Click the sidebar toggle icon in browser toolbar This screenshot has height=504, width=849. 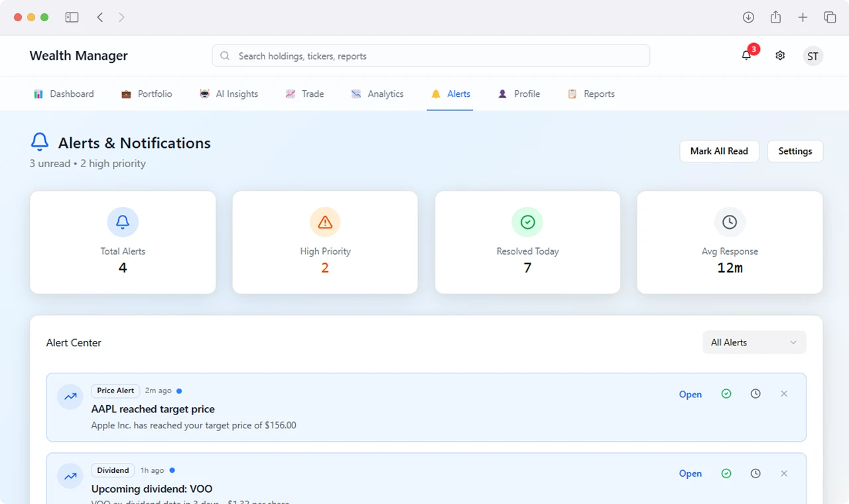tap(72, 17)
